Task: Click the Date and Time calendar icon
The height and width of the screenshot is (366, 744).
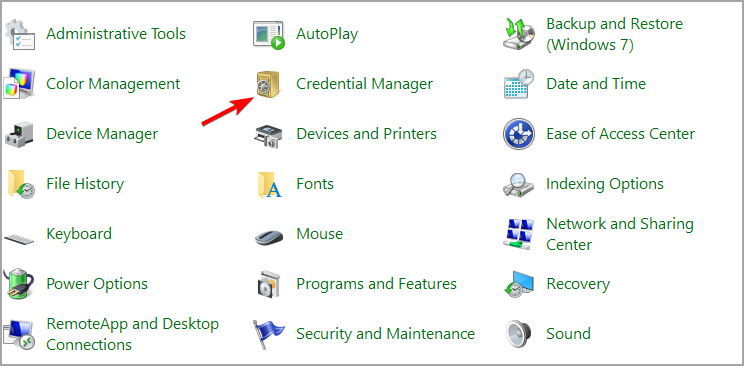Action: point(519,84)
